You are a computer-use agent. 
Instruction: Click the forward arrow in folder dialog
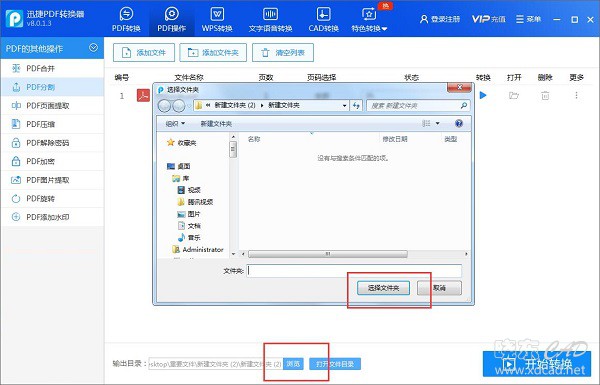(179, 106)
